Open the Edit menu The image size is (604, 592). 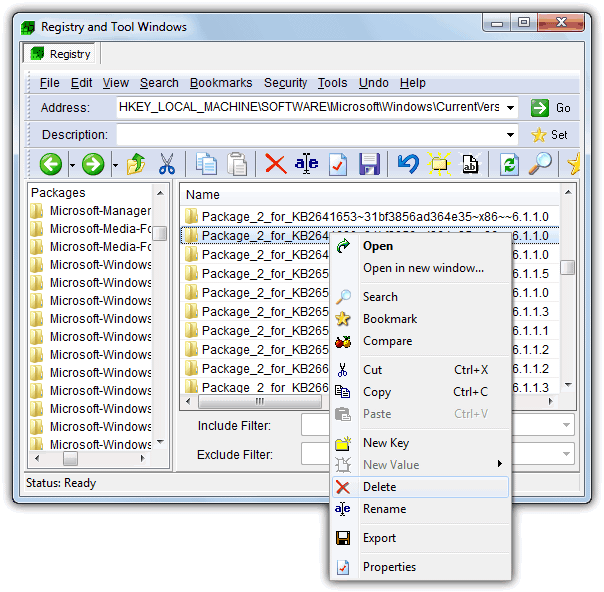tap(81, 83)
